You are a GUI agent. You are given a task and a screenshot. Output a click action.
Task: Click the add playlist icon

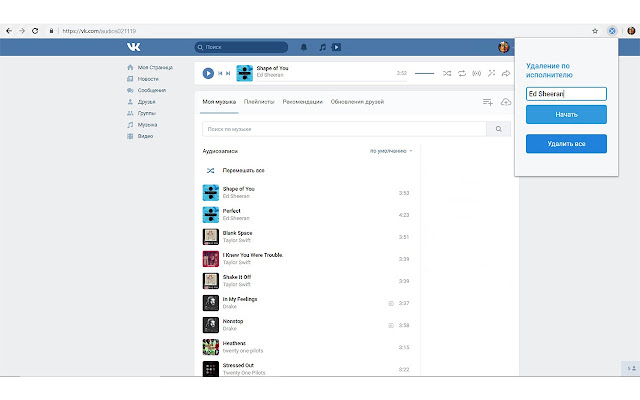(x=488, y=102)
